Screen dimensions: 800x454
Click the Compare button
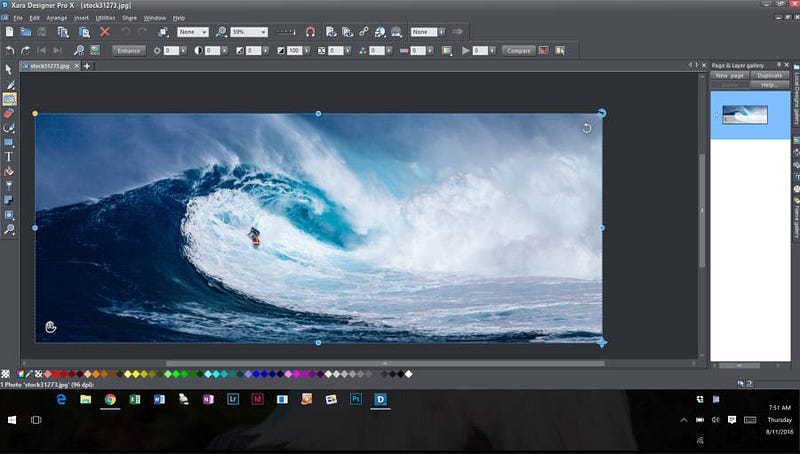point(518,51)
